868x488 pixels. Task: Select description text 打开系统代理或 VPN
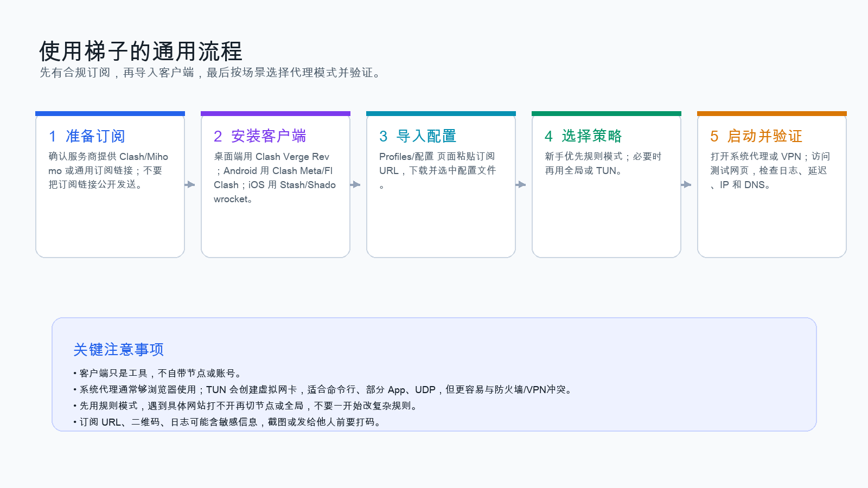(x=770, y=170)
